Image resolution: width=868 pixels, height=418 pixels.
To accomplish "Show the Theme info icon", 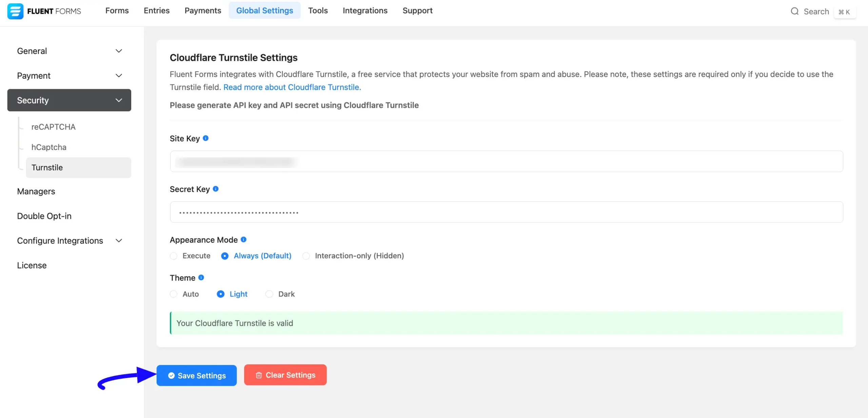I will tap(201, 278).
